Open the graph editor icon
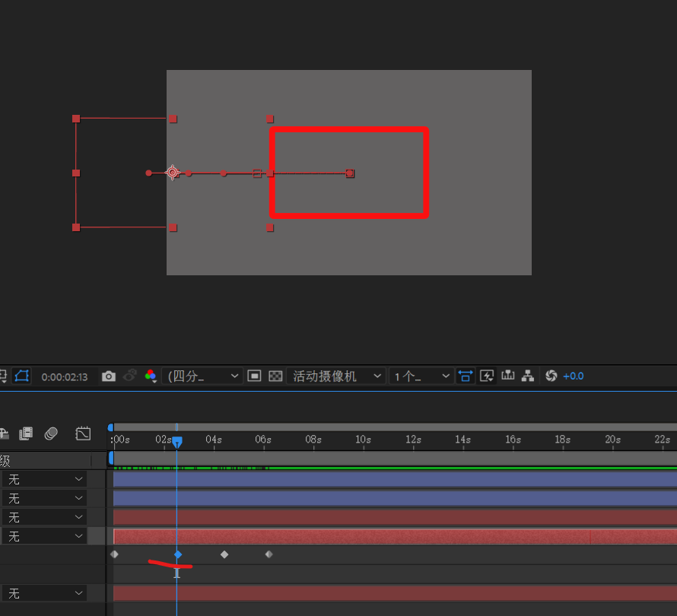The height and width of the screenshot is (616, 677). 83,433
